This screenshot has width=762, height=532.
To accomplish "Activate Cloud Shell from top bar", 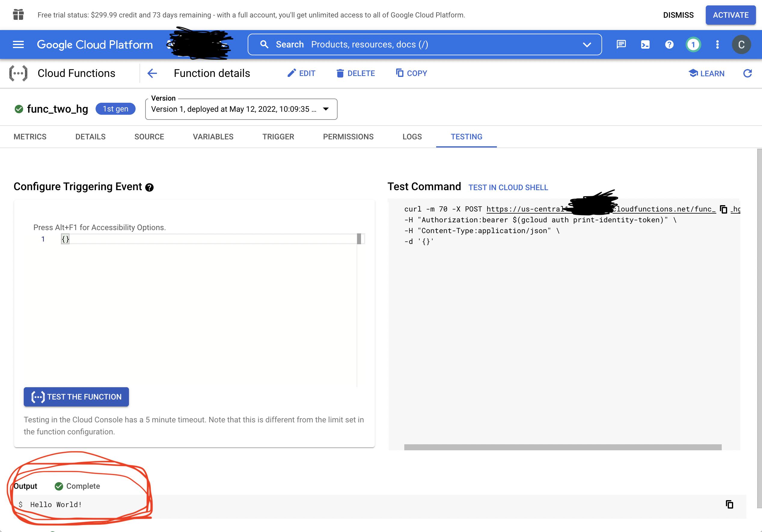I will [645, 44].
